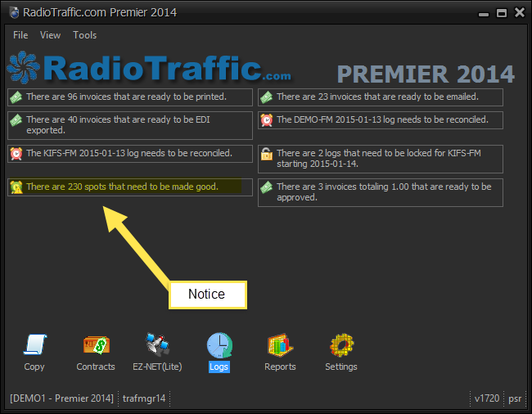The width and height of the screenshot is (532, 414).
Task: Click the psr status bar entry
Action: (515, 398)
